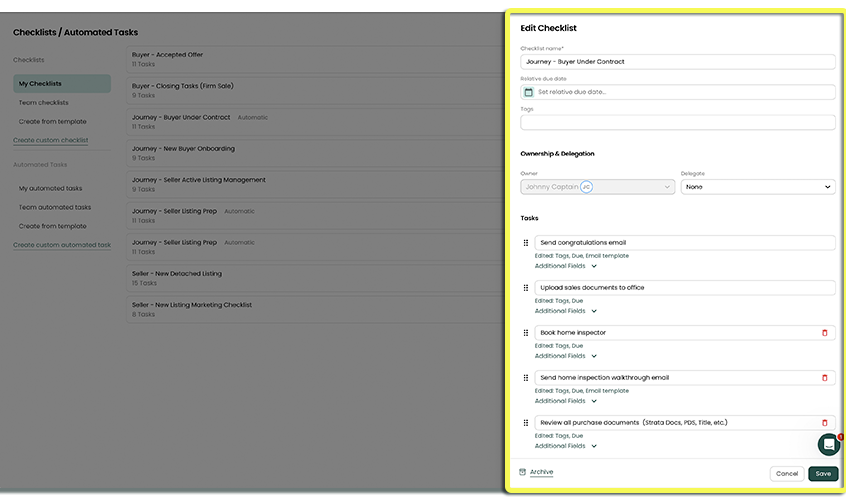
Task: Delete the Send home inspection walkthrough email task
Action: pyautogui.click(x=824, y=378)
